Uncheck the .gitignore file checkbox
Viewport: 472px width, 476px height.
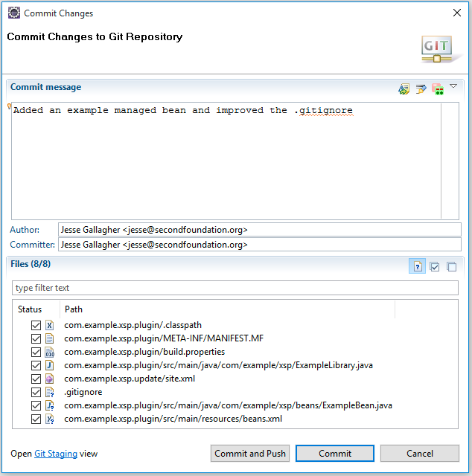point(36,392)
